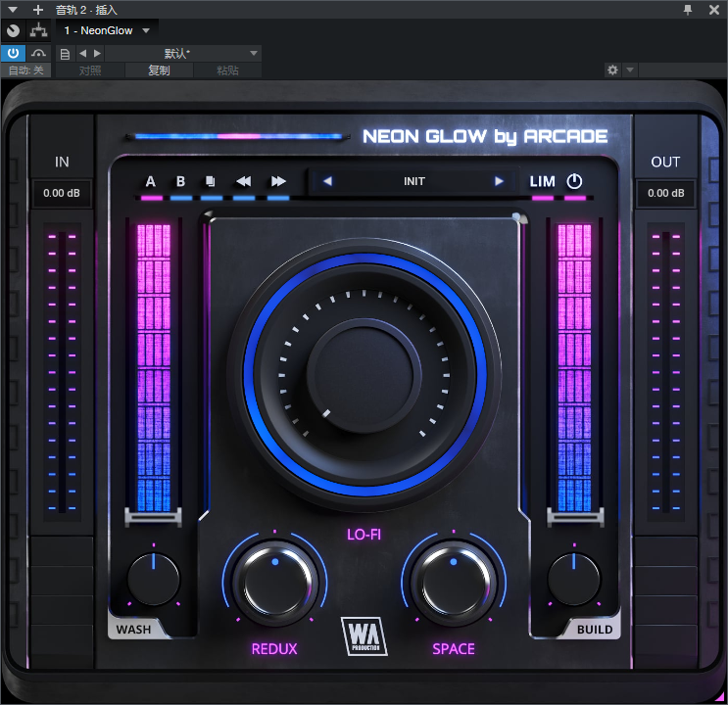The width and height of the screenshot is (728, 705).
Task: Close the plugin window
Action: pyautogui.click(x=714, y=9)
